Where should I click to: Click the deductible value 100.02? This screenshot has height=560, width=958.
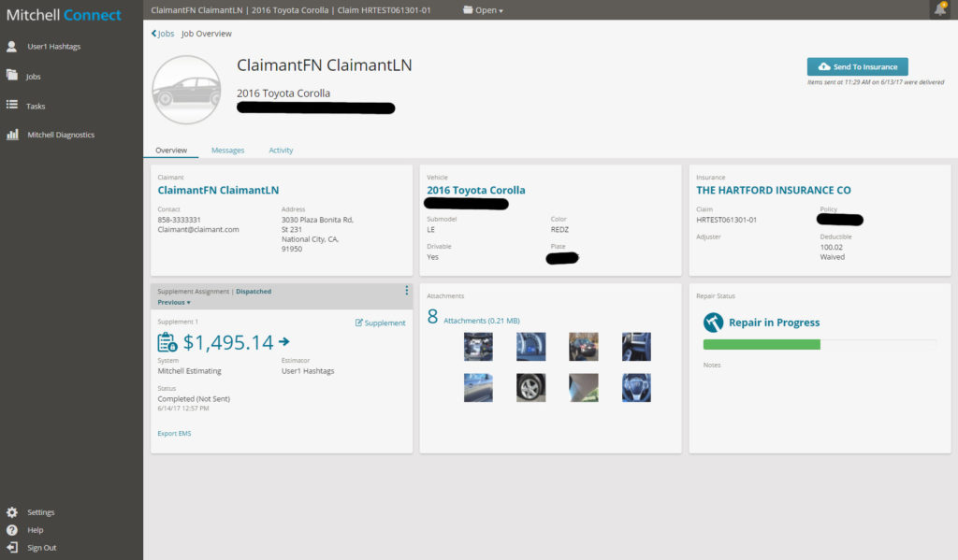(831, 248)
